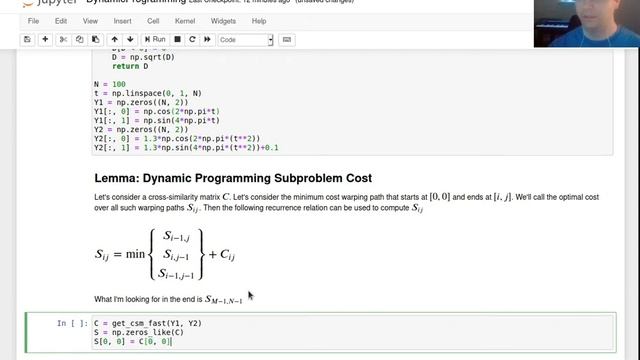Move selected cell down arrow
The image size is (640, 360).
[x=130, y=40]
